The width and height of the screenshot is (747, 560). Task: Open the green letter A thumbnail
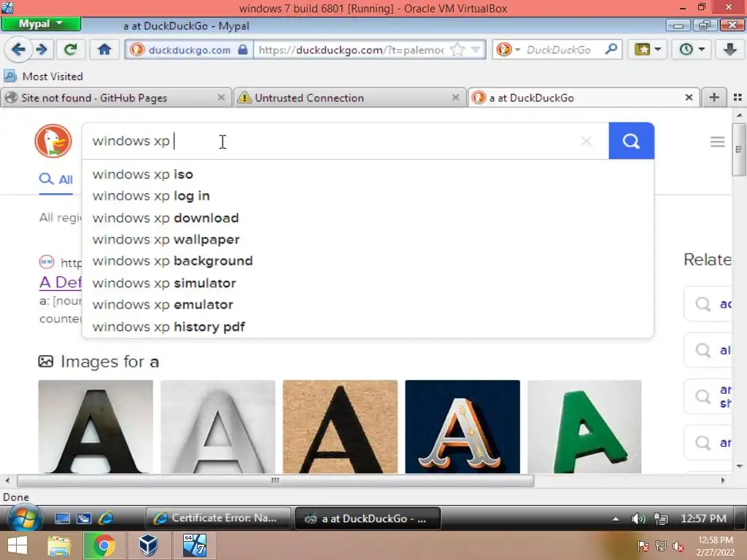pyautogui.click(x=584, y=427)
